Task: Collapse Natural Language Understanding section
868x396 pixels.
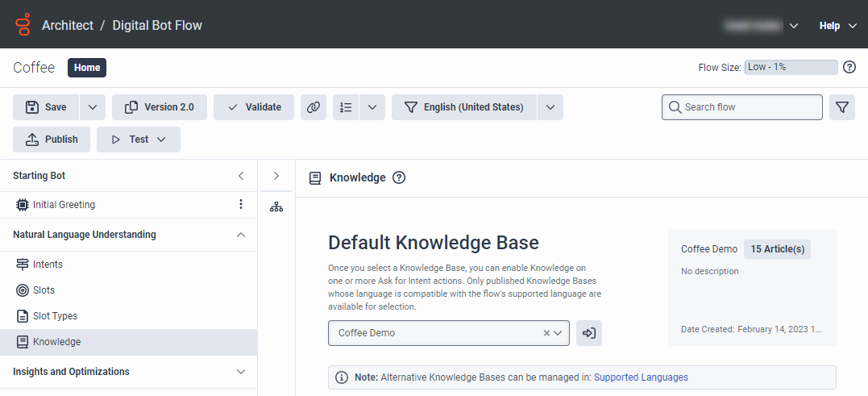Action: [x=240, y=235]
